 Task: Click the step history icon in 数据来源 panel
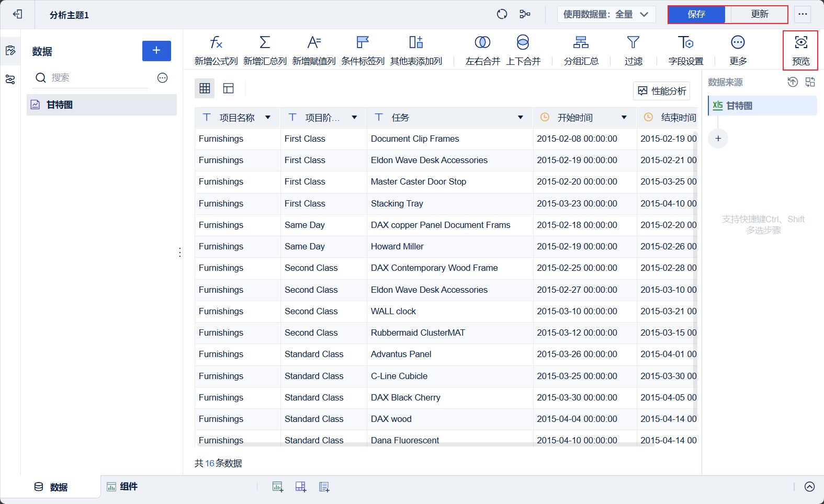793,82
